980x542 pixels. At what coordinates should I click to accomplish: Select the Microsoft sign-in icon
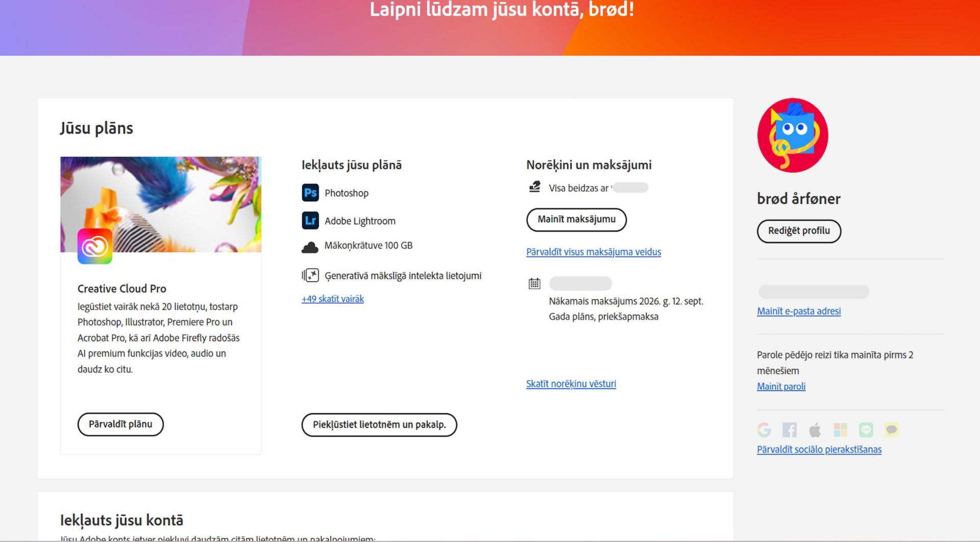840,430
